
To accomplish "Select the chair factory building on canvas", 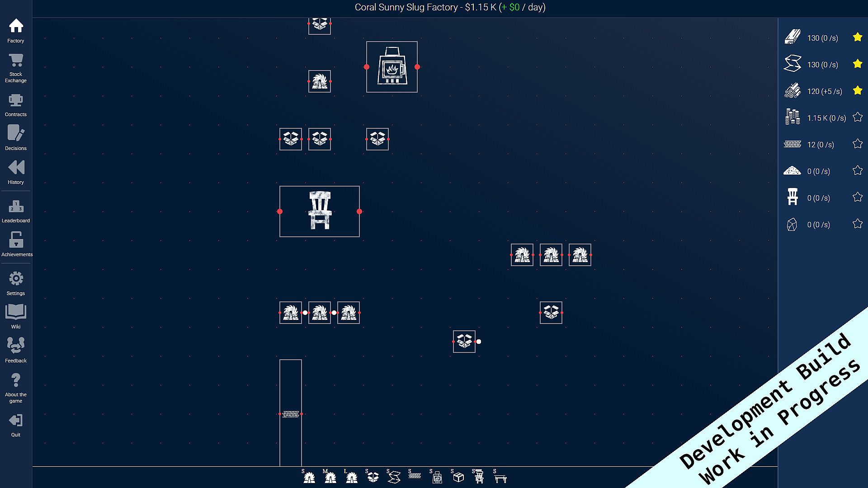I will [x=320, y=211].
